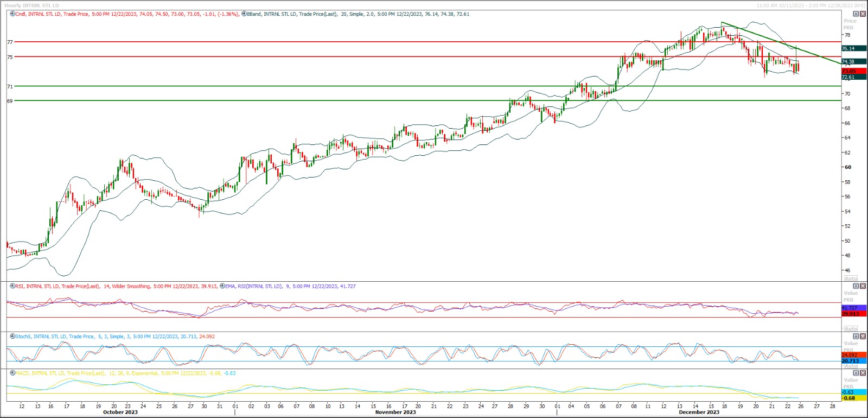The image size is (868, 418).
Task: Select the green descending trendline
Action: (x=781, y=43)
